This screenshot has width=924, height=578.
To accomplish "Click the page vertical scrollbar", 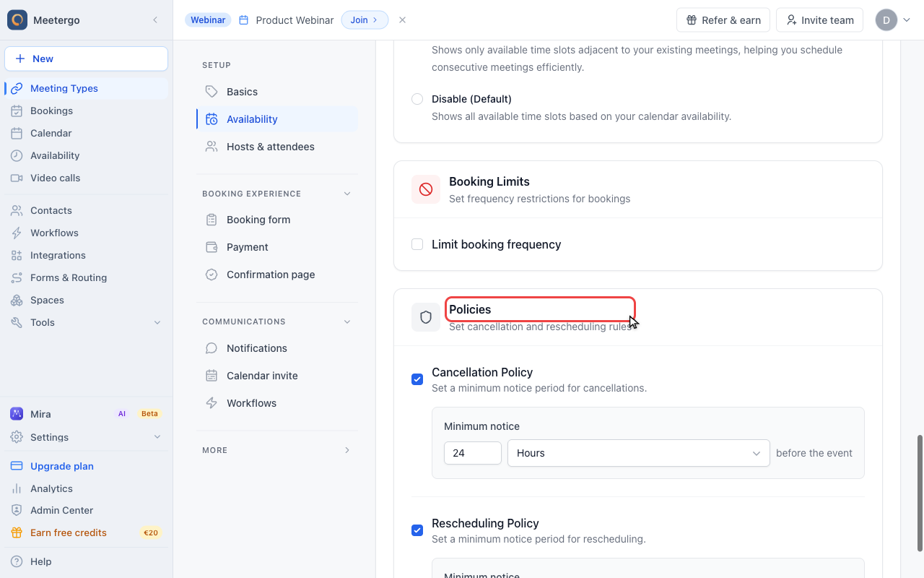I will (920, 493).
